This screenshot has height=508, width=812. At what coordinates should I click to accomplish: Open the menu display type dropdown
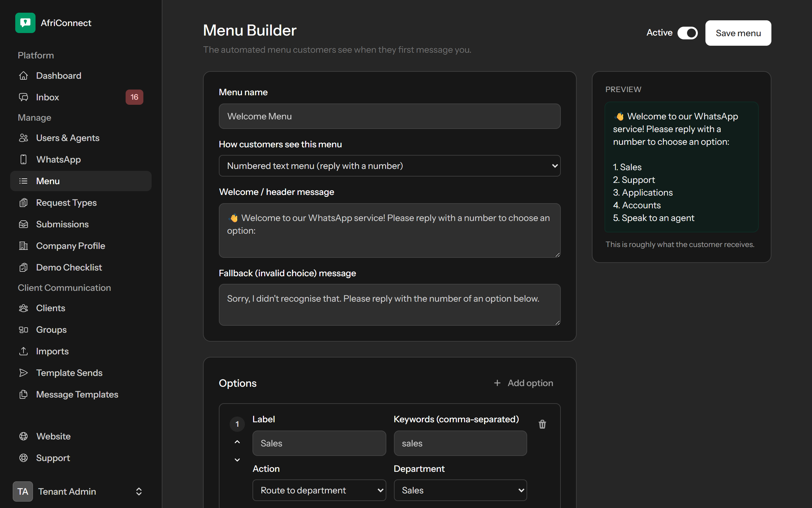pos(390,166)
